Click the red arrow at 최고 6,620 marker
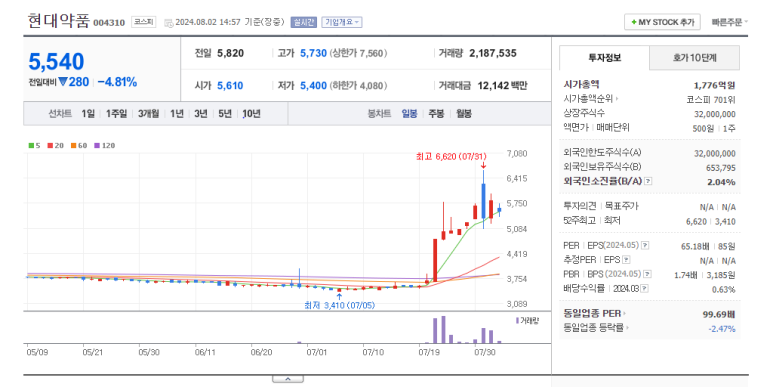The height and width of the screenshot is (387, 773). click(484, 165)
